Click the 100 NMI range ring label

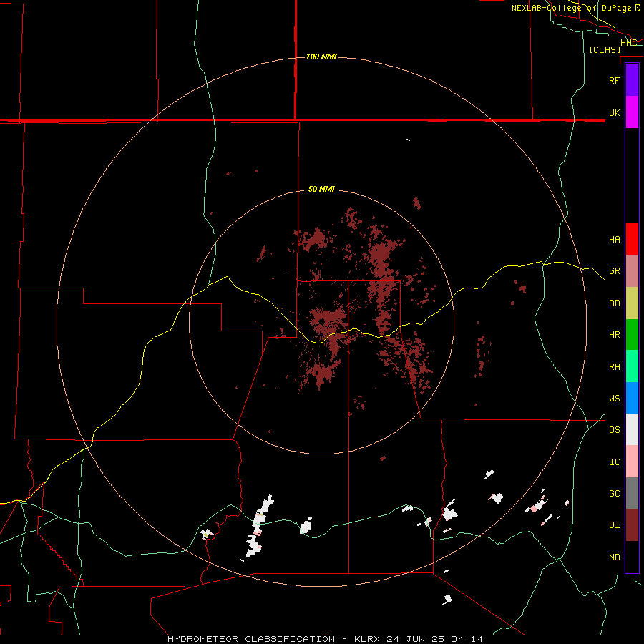tap(321, 57)
